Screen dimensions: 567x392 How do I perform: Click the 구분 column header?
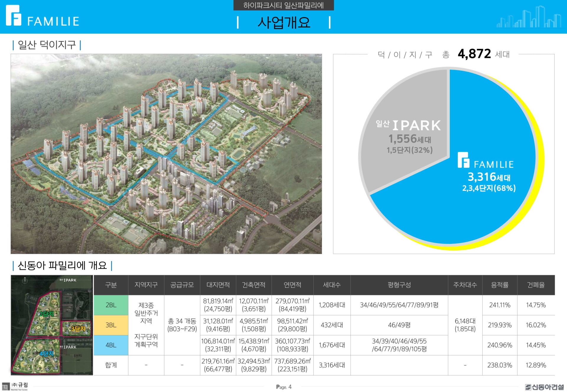[x=111, y=285]
